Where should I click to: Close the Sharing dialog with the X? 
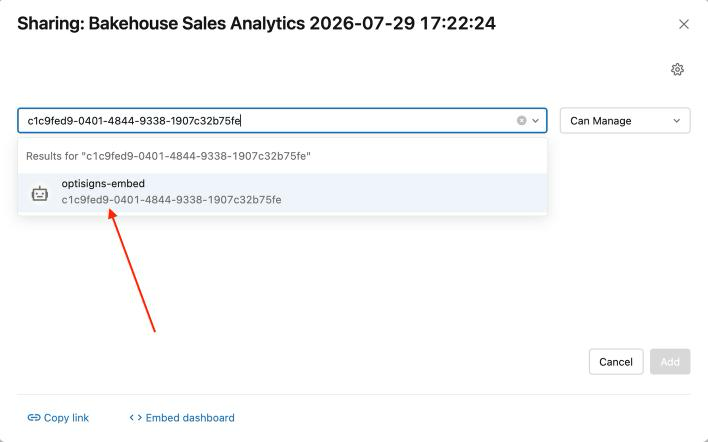pyautogui.click(x=684, y=24)
